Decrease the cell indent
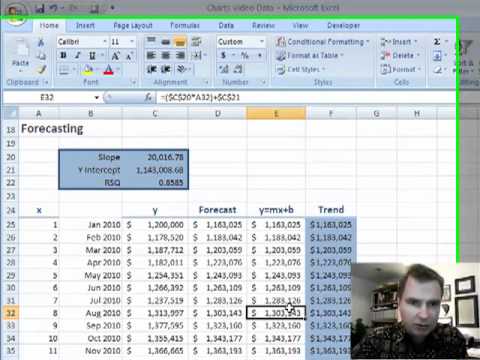The image size is (480, 360). (x=152, y=69)
